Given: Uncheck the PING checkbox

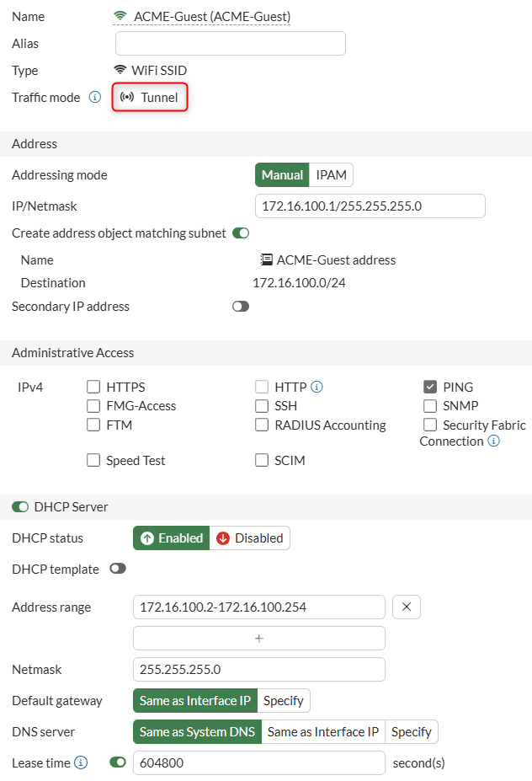Looking at the screenshot, I should [x=430, y=387].
